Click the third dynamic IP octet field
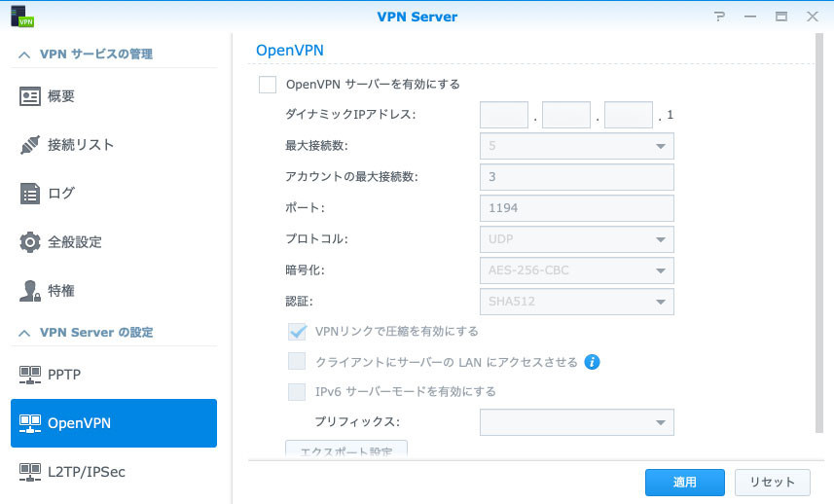This screenshot has height=504, width=834. click(628, 115)
